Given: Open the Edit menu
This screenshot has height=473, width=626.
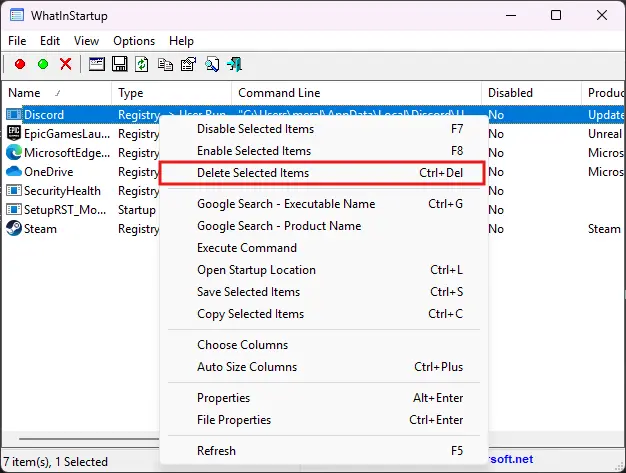Looking at the screenshot, I should coord(50,41).
